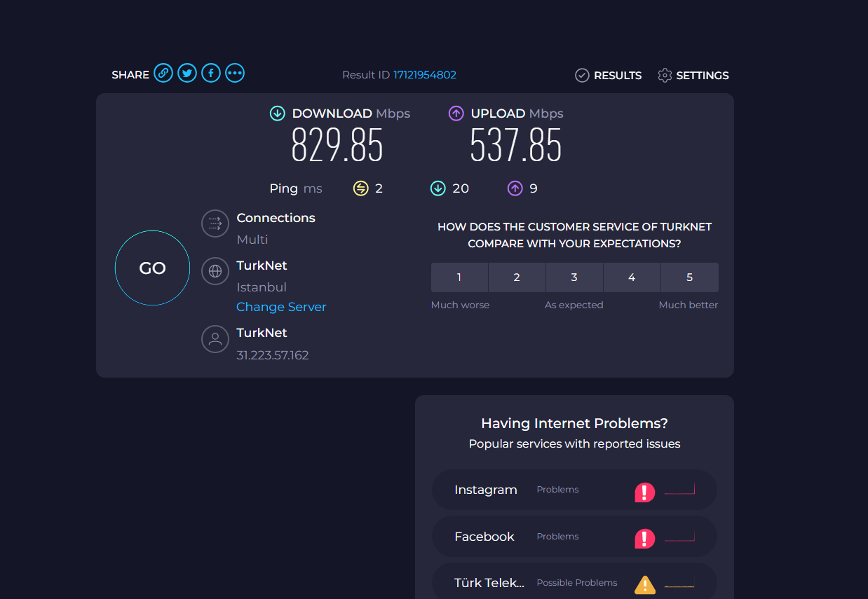Viewport: 868px width, 599px height.
Task: Rate customer service 2
Action: [517, 277]
